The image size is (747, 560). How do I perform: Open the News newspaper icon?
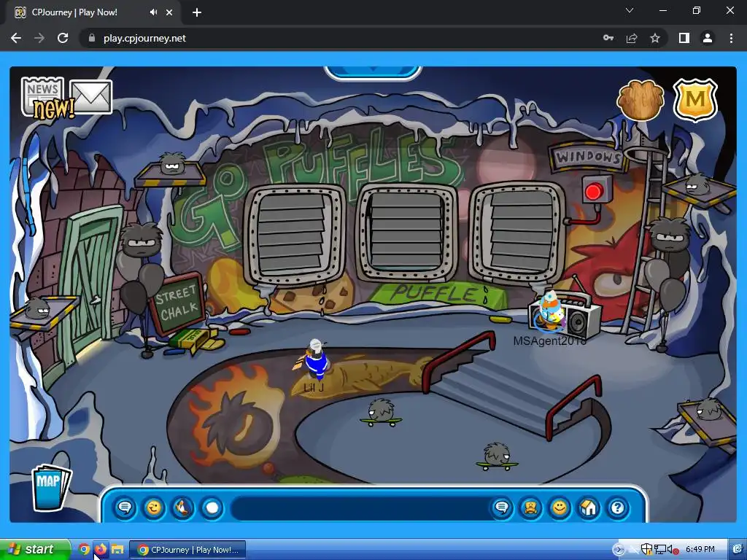42,97
